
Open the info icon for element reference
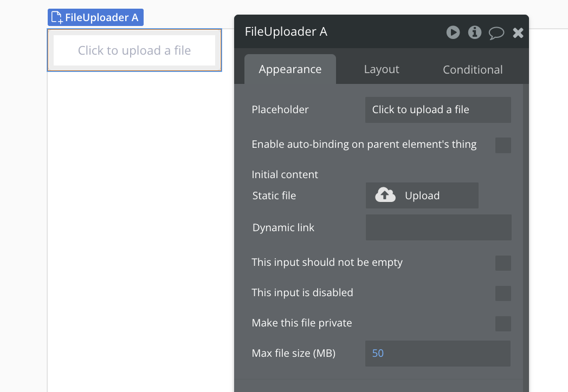475,32
